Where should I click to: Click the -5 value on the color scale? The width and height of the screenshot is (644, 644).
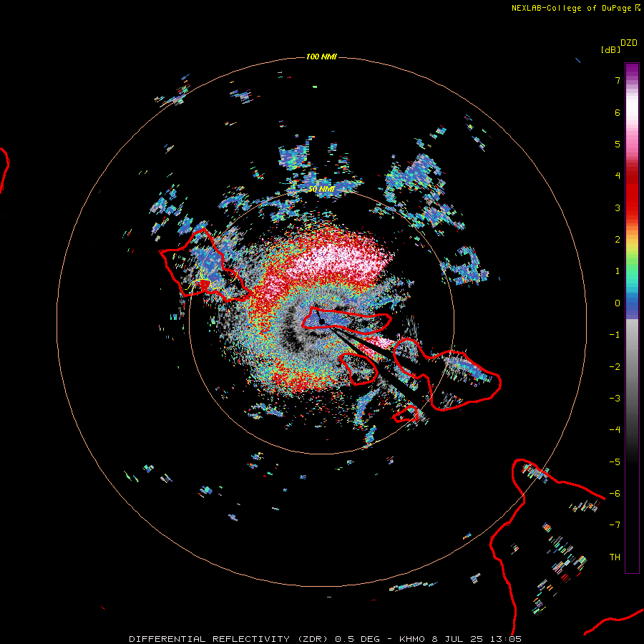coord(615,462)
